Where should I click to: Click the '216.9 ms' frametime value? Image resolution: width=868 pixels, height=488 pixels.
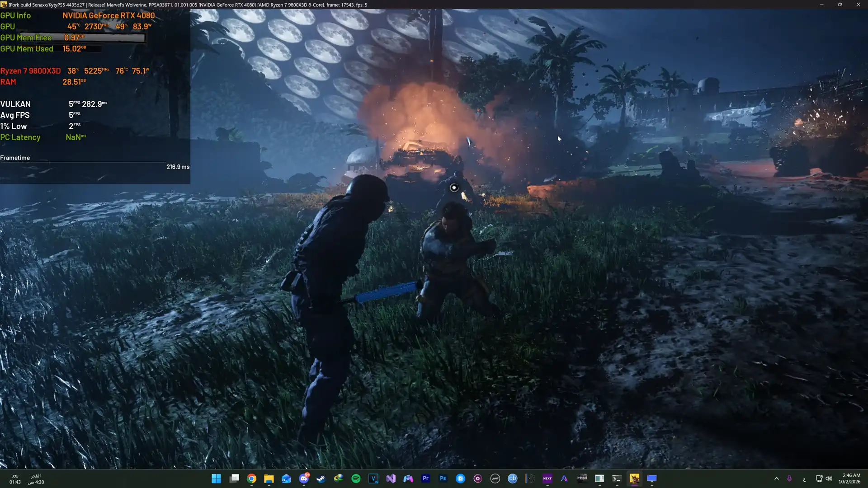tap(178, 167)
